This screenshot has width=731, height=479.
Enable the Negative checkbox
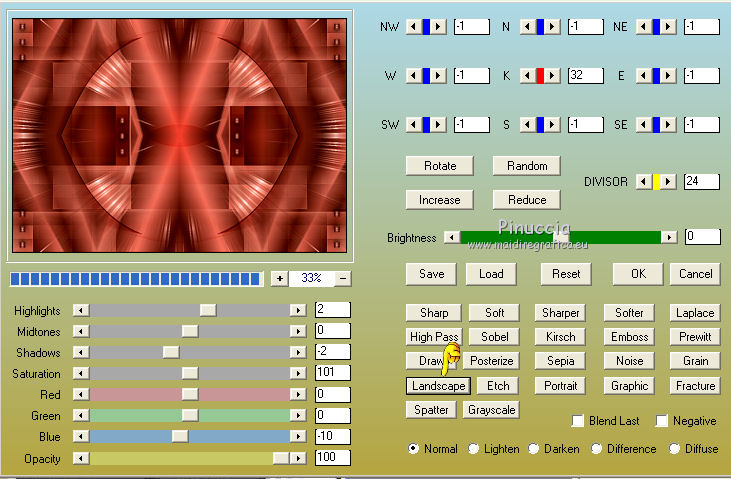(x=662, y=421)
